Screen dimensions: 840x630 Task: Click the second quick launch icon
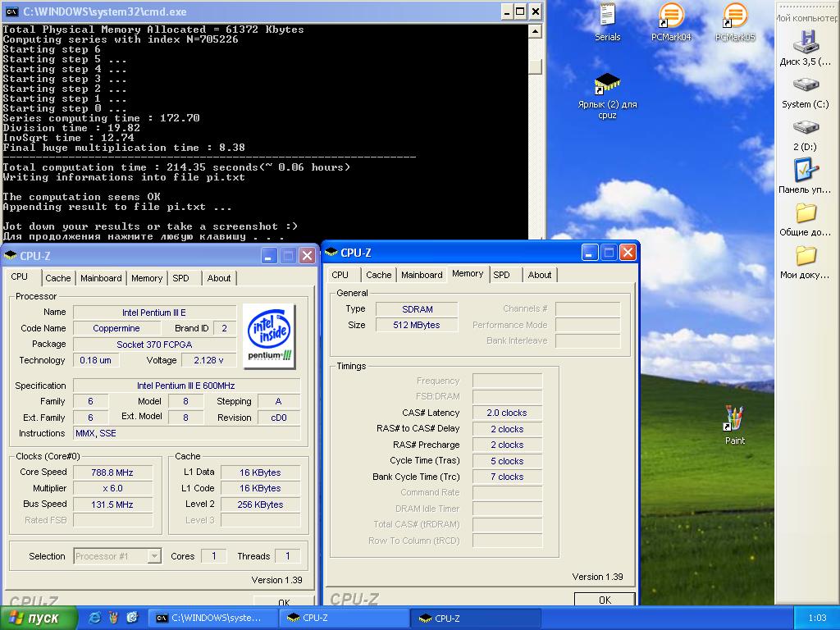tap(113, 618)
